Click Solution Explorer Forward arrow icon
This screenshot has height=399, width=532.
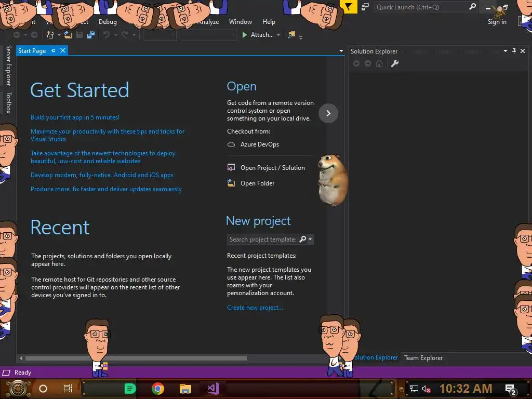coord(368,63)
